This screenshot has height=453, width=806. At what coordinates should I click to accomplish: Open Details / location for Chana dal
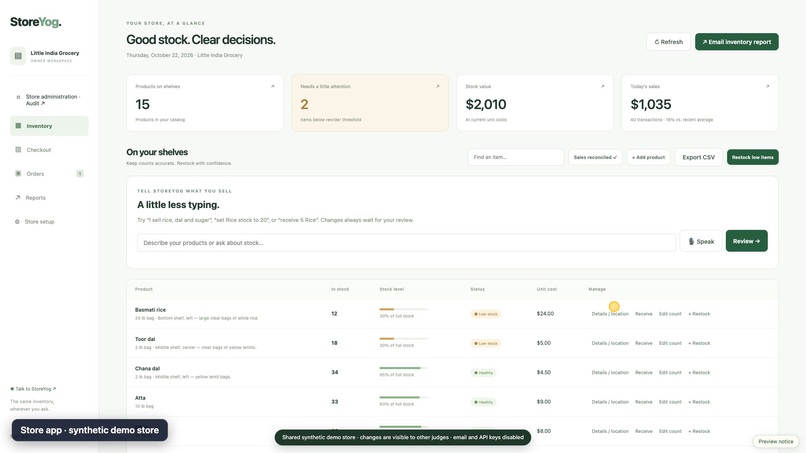point(610,372)
